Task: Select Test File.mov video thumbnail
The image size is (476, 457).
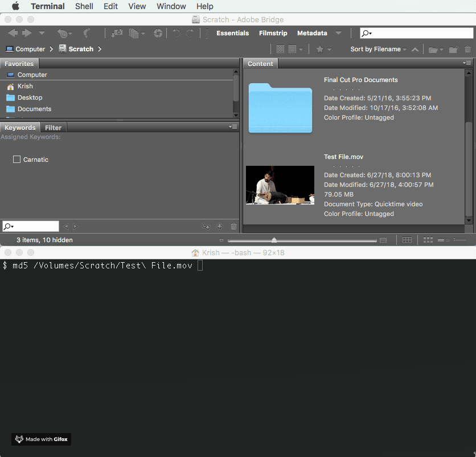Action: pos(280,185)
